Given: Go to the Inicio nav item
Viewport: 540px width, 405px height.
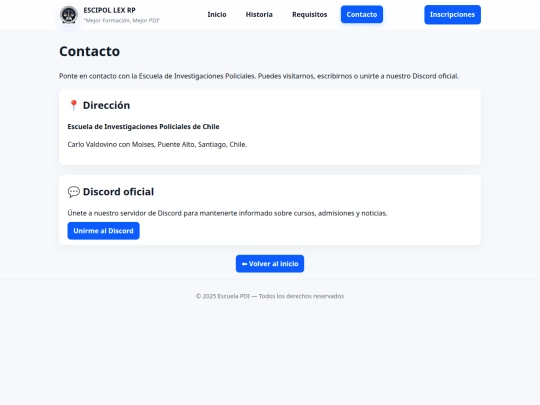Looking at the screenshot, I should pos(217,14).
